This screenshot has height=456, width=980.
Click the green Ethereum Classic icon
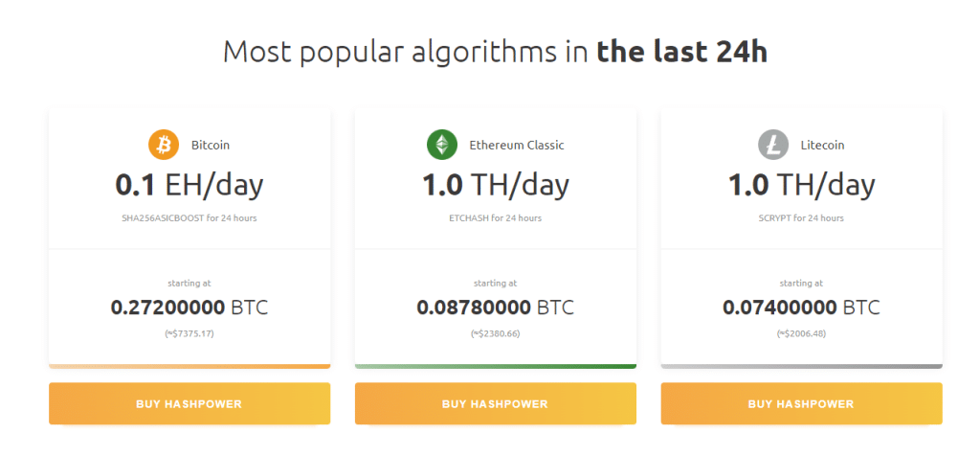(442, 146)
